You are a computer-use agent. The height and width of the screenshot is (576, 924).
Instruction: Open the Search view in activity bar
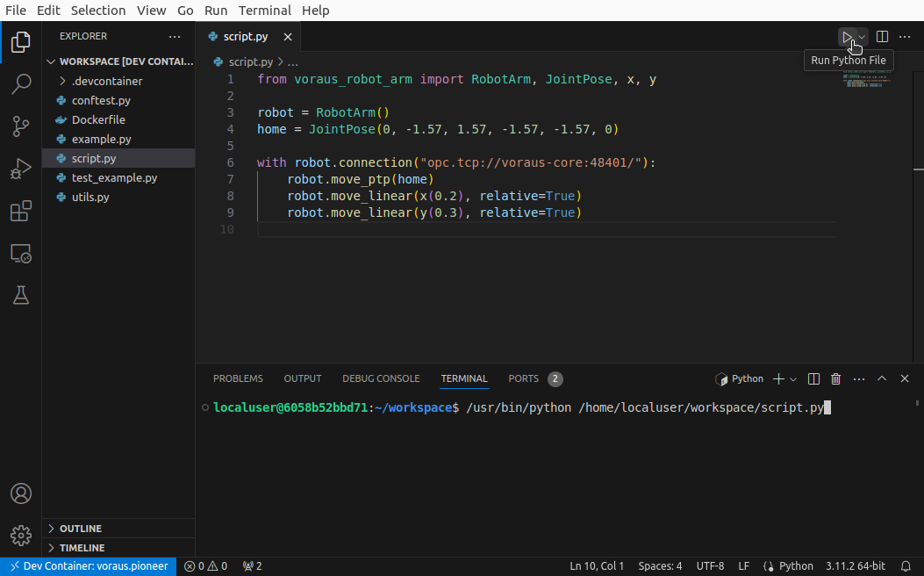point(21,84)
